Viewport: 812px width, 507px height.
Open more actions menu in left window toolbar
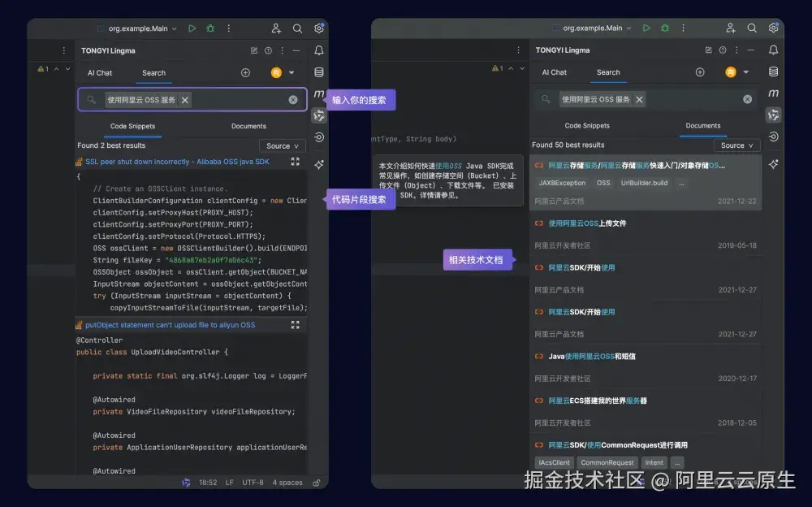pyautogui.click(x=228, y=28)
